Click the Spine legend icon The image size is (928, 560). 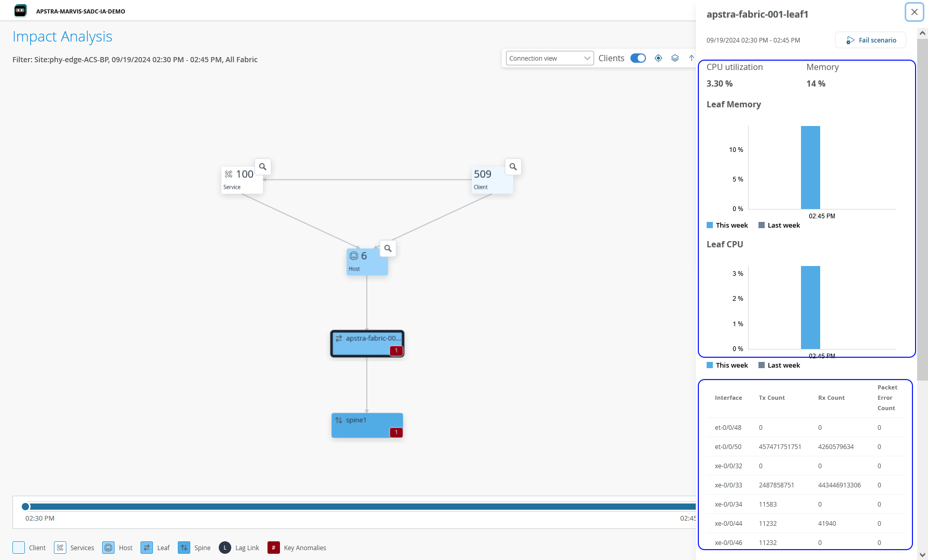184,548
